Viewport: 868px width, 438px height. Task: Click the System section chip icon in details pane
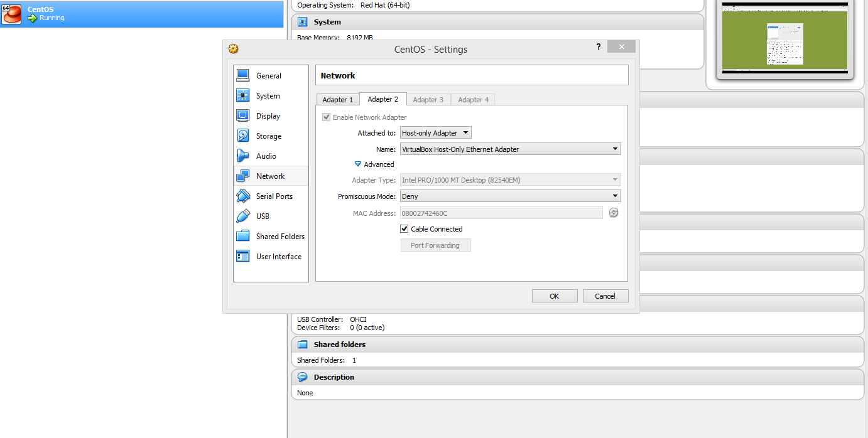pos(302,22)
